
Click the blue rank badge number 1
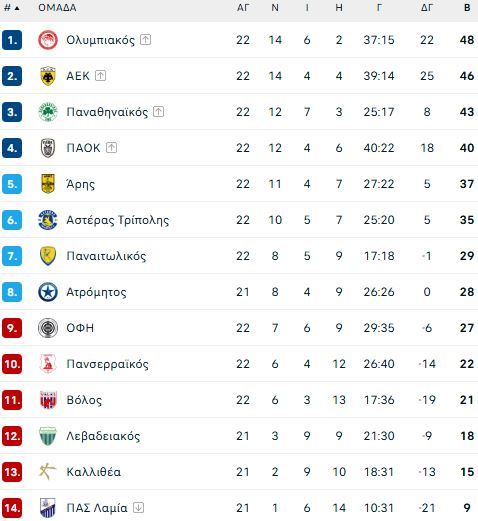(x=12, y=40)
